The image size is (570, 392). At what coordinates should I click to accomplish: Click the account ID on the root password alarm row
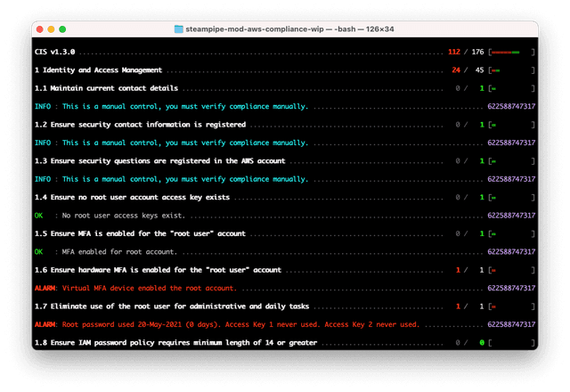pyautogui.click(x=511, y=323)
